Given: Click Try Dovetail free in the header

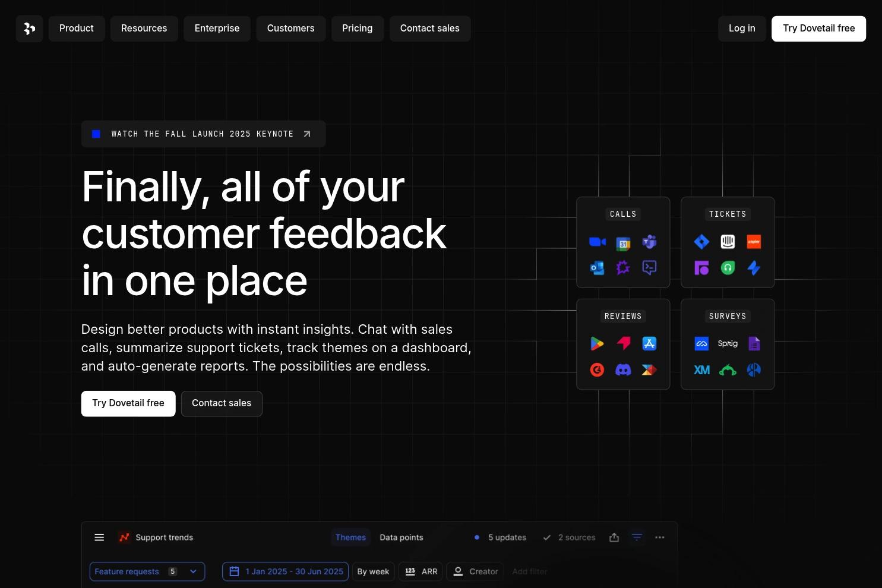Looking at the screenshot, I should coord(819,29).
